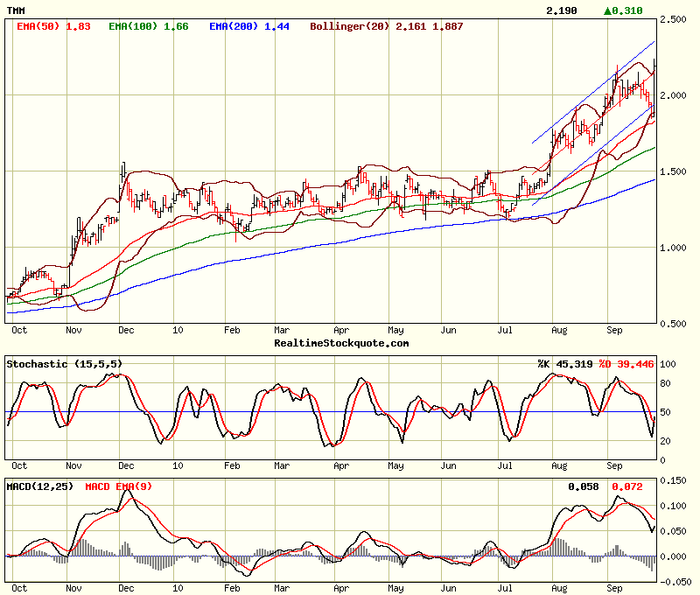Click Feb on the price chart axis
Screen dimensions: 700x595
(x=232, y=330)
